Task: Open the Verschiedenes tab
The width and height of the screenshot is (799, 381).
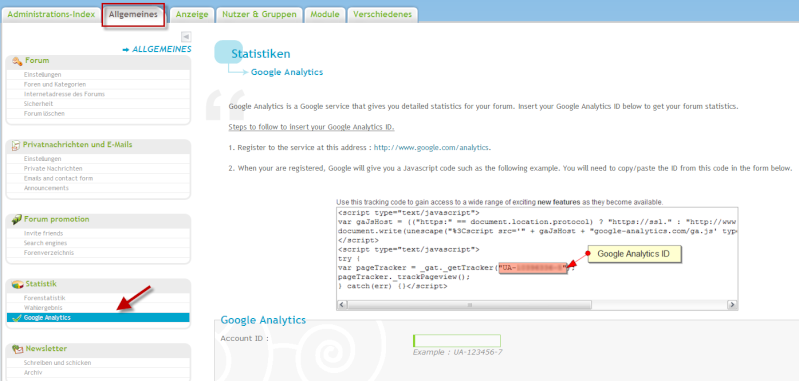Action: 382,14
